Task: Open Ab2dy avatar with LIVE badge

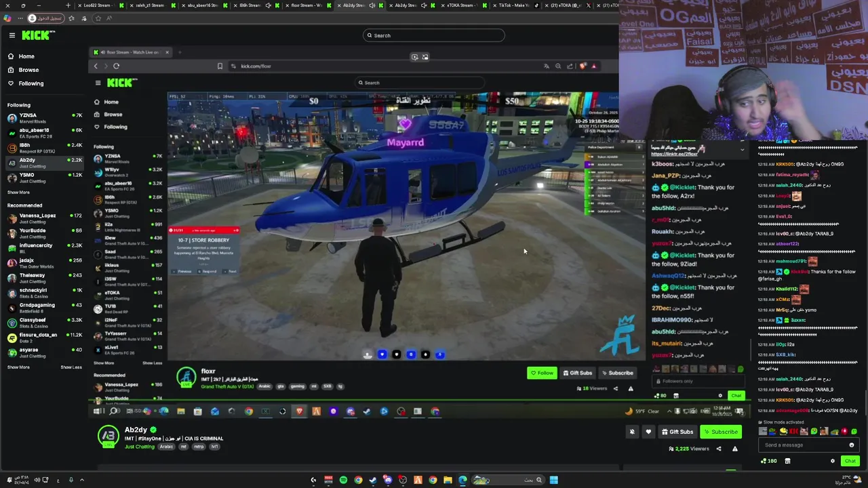Action: point(108,436)
